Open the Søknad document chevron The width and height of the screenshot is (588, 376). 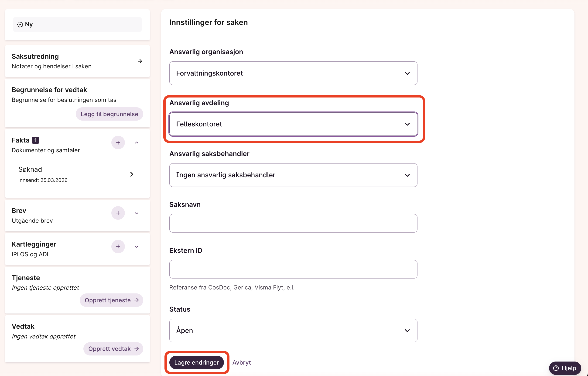tap(132, 174)
